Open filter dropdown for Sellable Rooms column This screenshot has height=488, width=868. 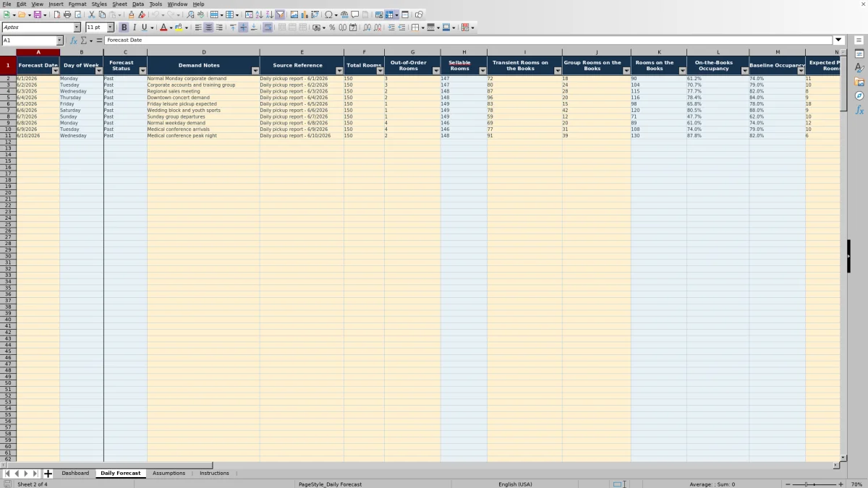click(482, 71)
